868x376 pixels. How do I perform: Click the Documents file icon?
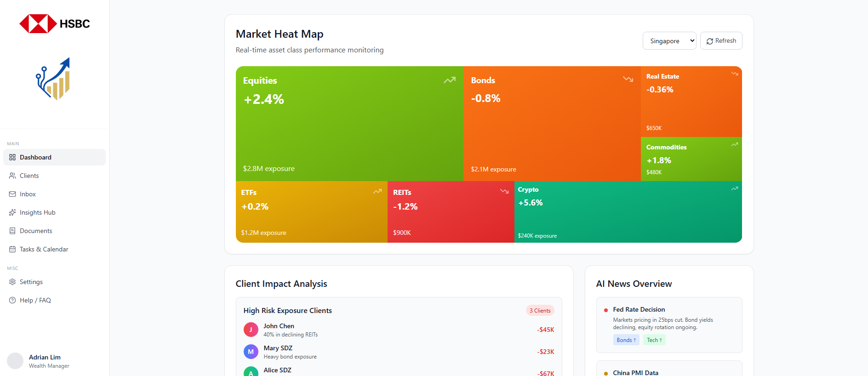(x=12, y=231)
